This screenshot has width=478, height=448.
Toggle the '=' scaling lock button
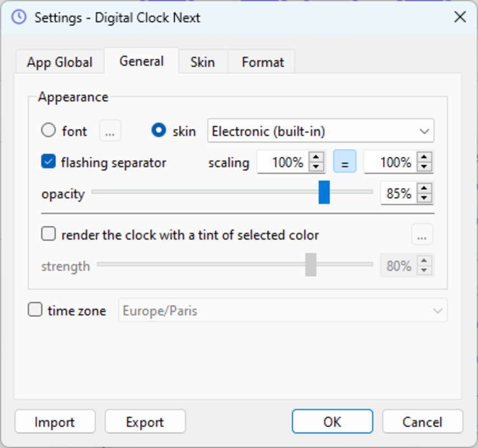click(x=344, y=163)
